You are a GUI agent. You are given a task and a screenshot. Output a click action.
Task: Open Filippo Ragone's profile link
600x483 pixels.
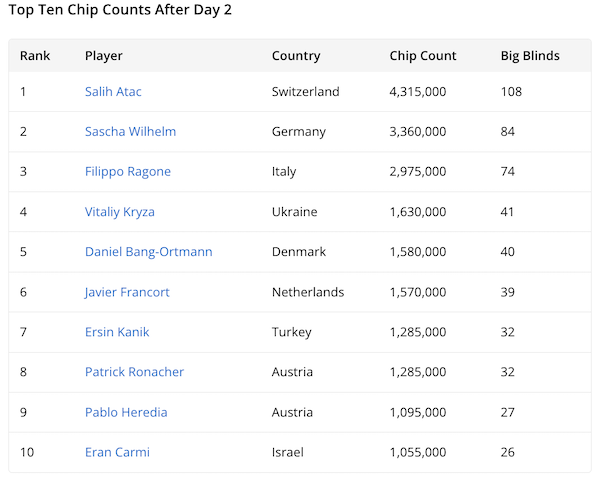coord(127,172)
